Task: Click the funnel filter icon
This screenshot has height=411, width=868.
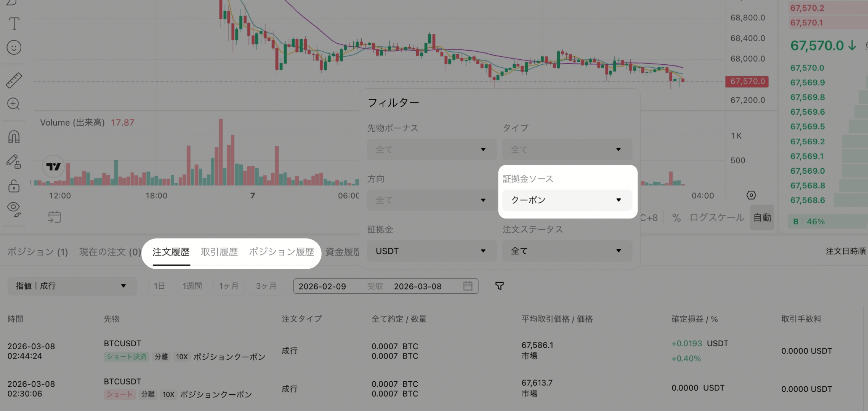Action: tap(499, 286)
